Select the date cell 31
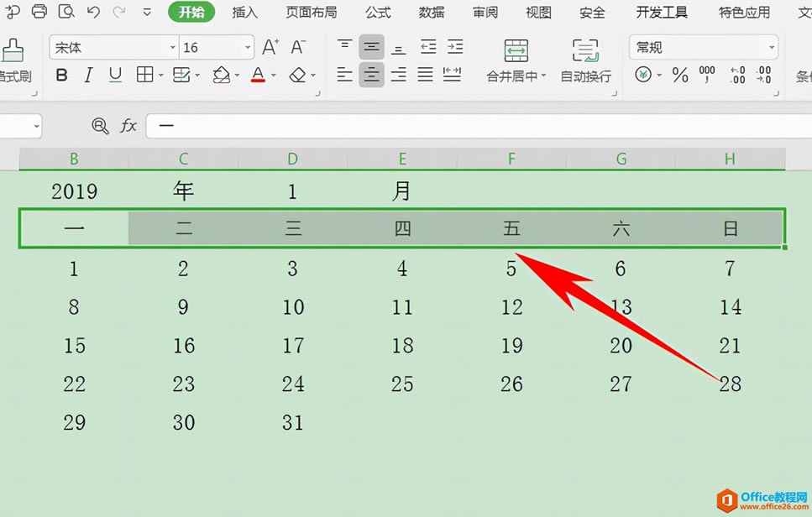This screenshot has width=812, height=517. pos(292,422)
